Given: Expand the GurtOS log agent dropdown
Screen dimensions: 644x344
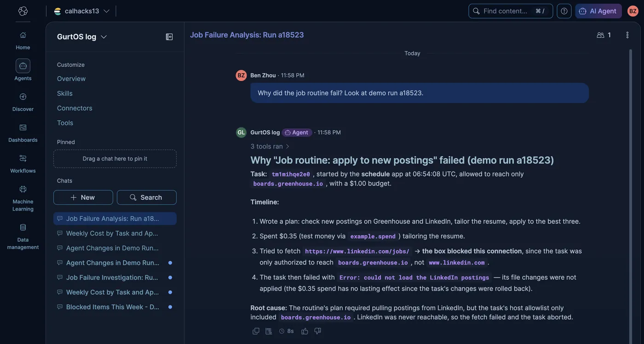Looking at the screenshot, I should pos(82,37).
